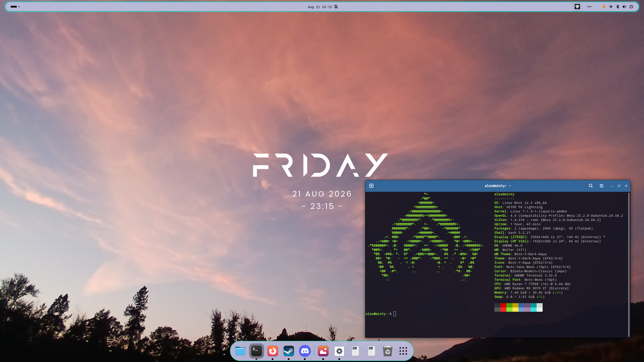The width and height of the screenshot is (644, 362).
Task: Click the 'Display (HP V24i)' line
Action: pyautogui.click(x=547, y=241)
